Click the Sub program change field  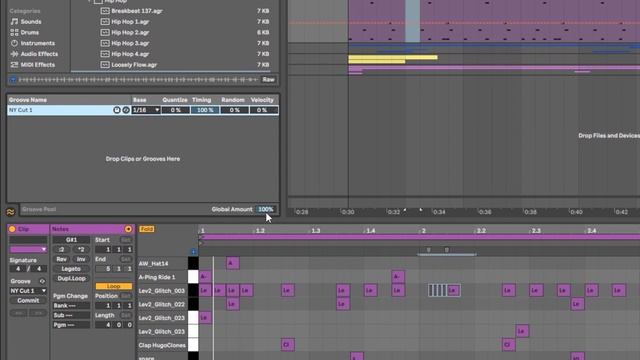coord(71,315)
